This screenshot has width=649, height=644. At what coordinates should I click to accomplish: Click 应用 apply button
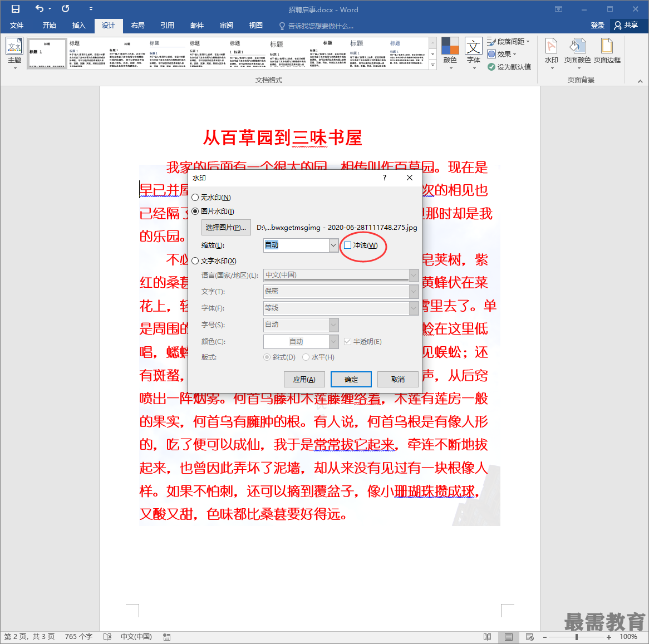pyautogui.click(x=304, y=379)
